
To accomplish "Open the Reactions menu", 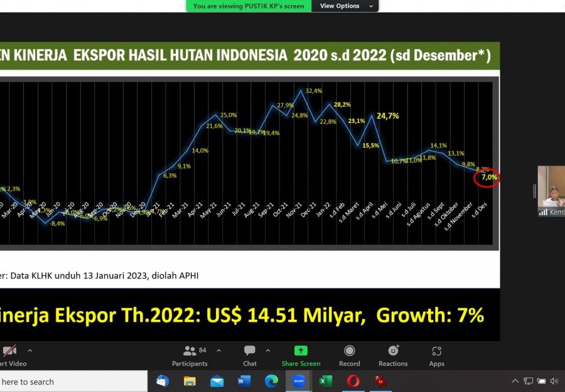I will (x=393, y=356).
